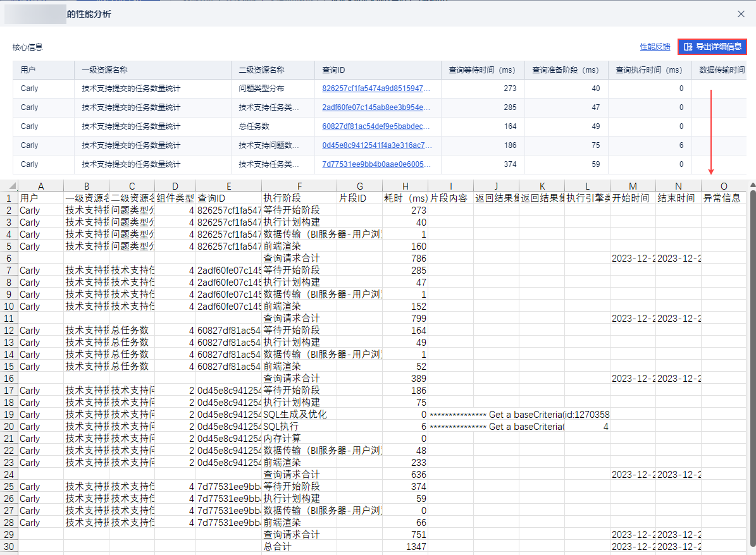This screenshot has width=756, height=555.
Task: Open query ID link 0d45e8c9412541f4a3e316ac7
Action: (376, 145)
